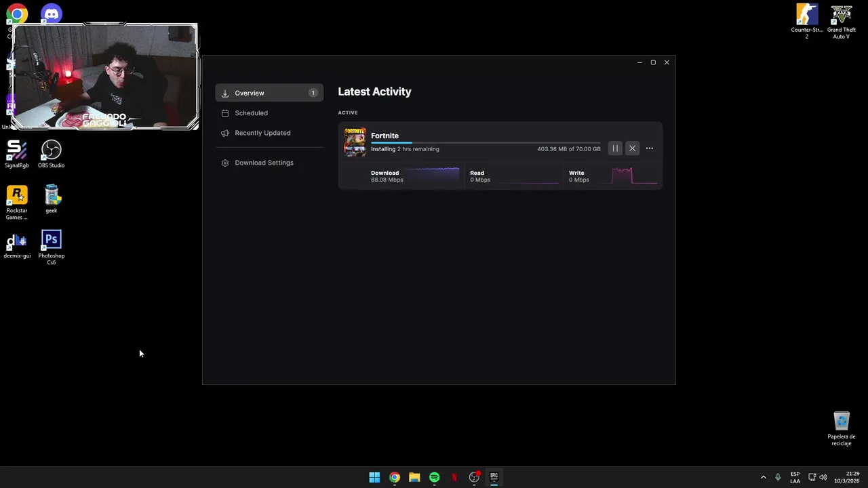This screenshot has width=868, height=488.
Task: Click the 403.36 MB of 70.00 GB text
Action: tap(569, 149)
